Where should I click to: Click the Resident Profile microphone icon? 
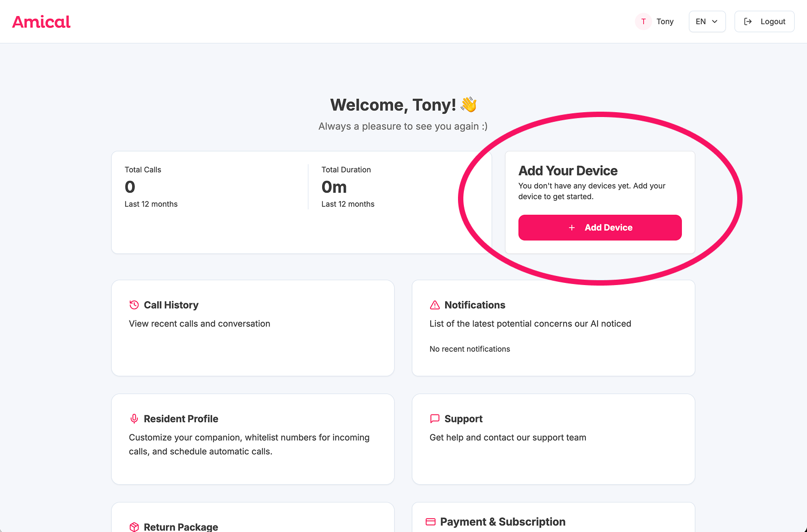coord(134,419)
